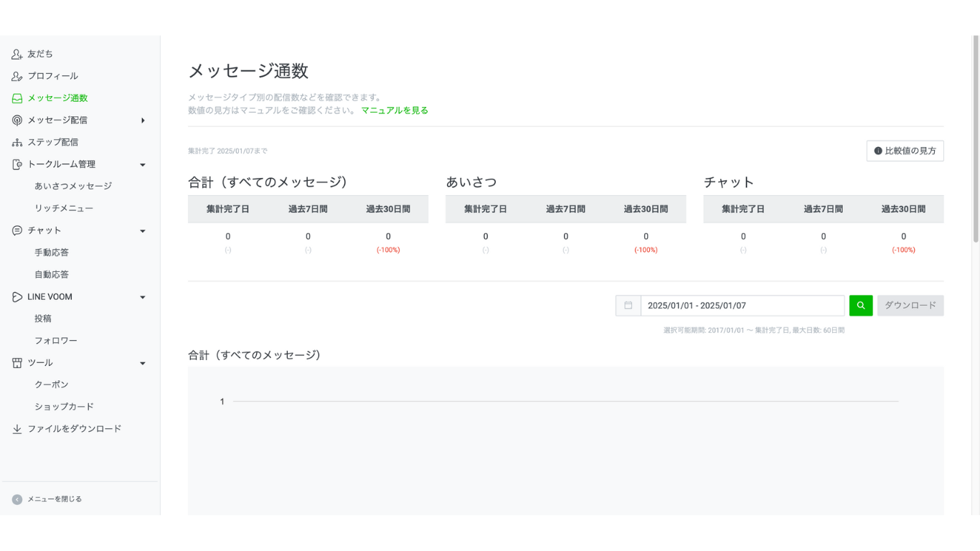Click メッセージ通数 page title
The height and width of the screenshot is (551, 980).
248,71
